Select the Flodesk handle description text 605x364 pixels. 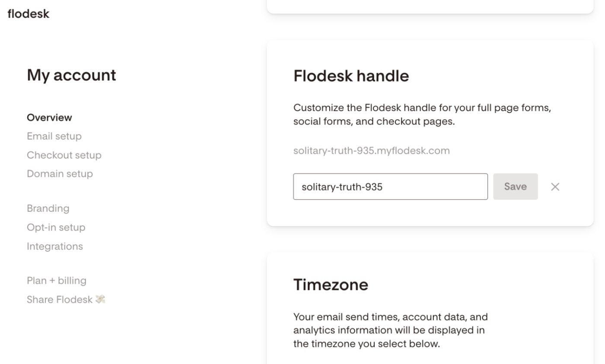pos(422,114)
